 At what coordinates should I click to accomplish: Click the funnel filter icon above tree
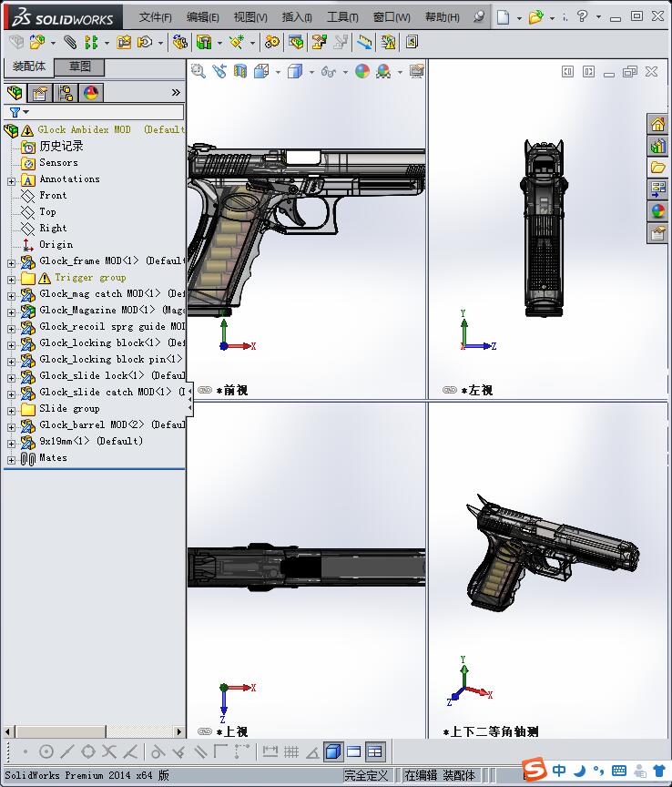click(x=15, y=112)
